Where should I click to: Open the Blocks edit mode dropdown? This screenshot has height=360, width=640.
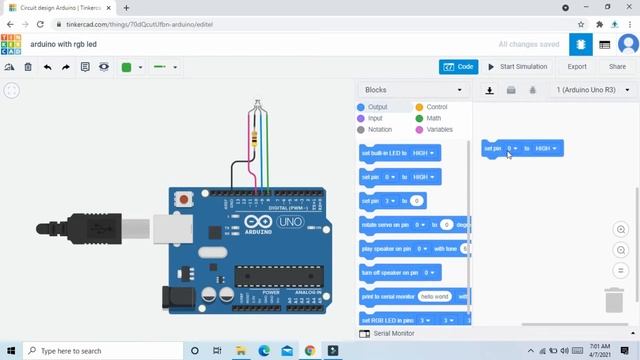(413, 90)
